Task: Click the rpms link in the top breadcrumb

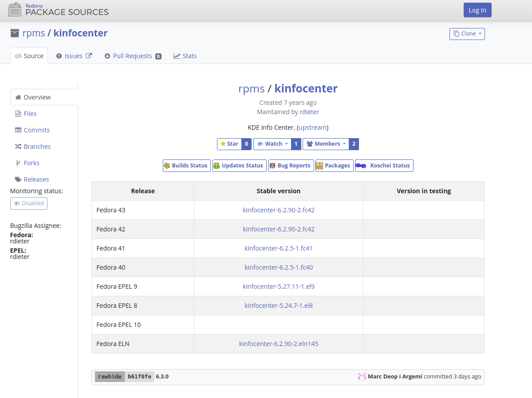Action: pyautogui.click(x=34, y=33)
